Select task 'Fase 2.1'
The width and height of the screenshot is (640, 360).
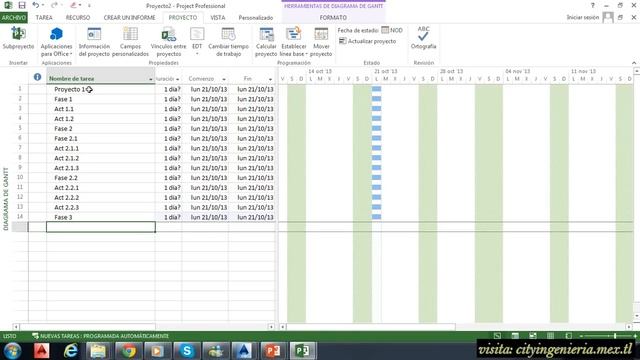(x=66, y=138)
